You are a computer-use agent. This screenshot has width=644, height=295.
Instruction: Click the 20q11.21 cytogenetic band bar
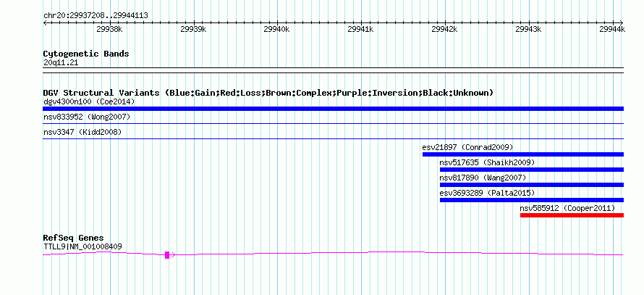[x=333, y=70]
